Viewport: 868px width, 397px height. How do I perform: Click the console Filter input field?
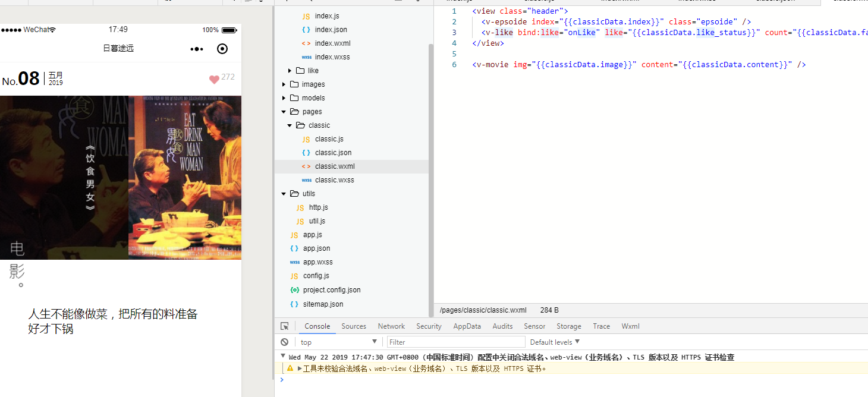(456, 342)
